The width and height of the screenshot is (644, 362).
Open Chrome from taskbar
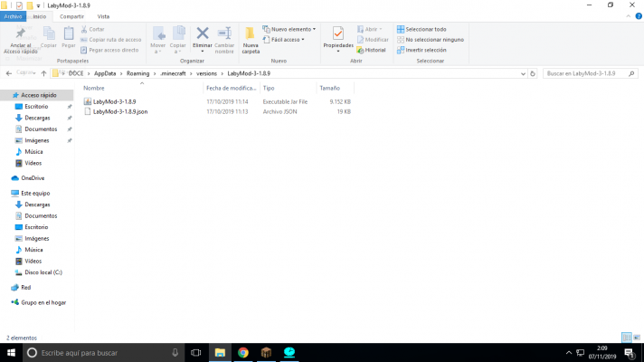point(243,353)
